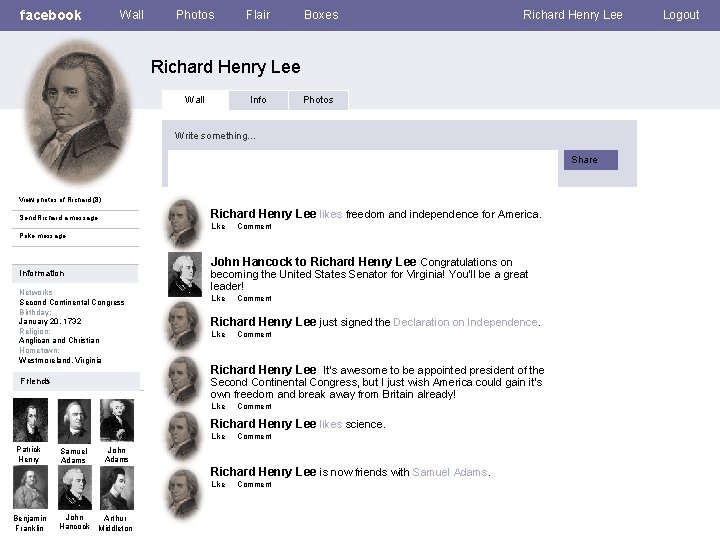Click the facebook logo
The height and width of the screenshot is (540, 720).
pos(50,15)
